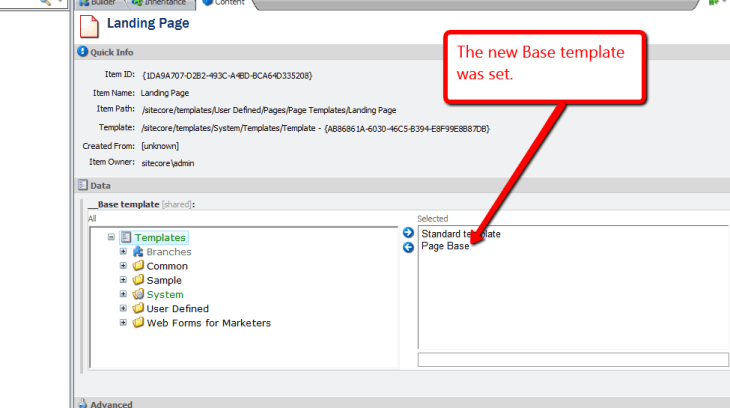This screenshot has width=730, height=408.
Task: Expand the System folder node
Action: pyautogui.click(x=123, y=294)
